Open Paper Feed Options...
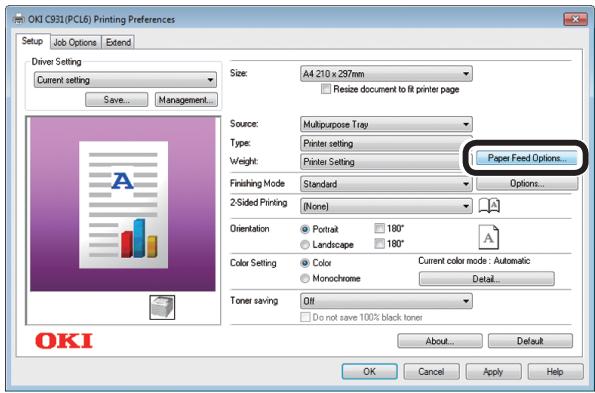 tap(527, 158)
